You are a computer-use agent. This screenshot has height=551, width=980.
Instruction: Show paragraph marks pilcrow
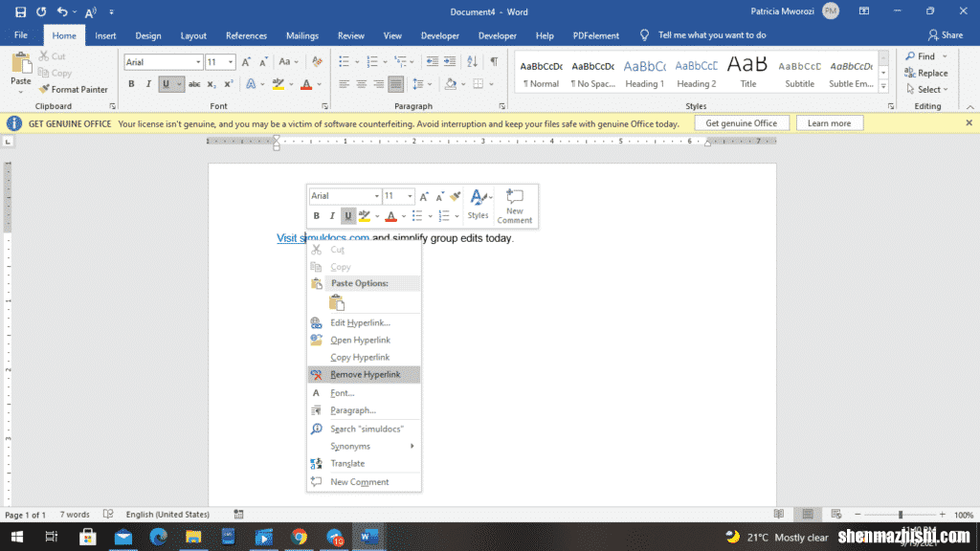pos(494,61)
